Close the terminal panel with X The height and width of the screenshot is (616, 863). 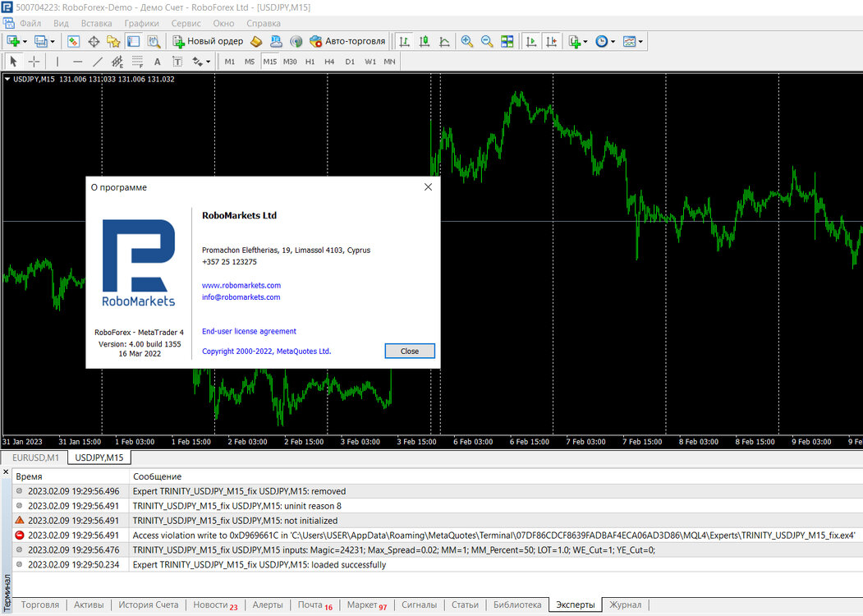[x=6, y=472]
